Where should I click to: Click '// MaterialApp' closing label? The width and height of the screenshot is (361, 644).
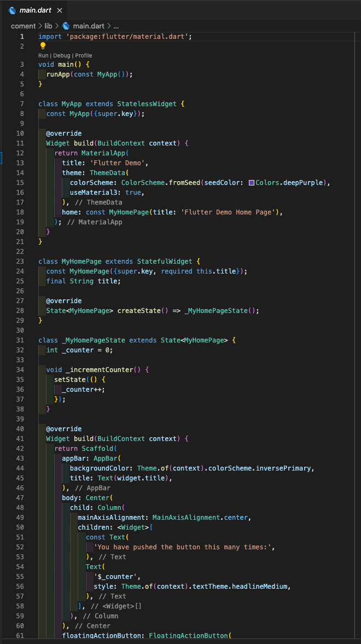click(x=95, y=222)
